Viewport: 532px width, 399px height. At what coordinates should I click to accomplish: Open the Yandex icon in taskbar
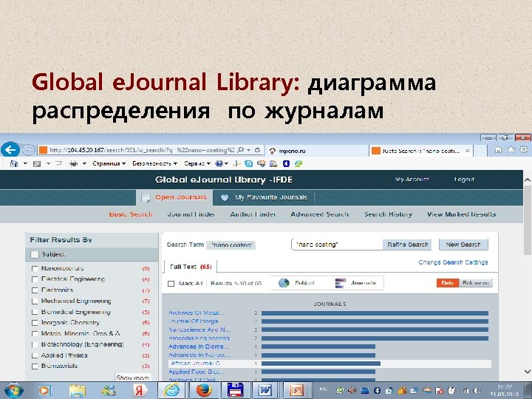[x=139, y=391]
